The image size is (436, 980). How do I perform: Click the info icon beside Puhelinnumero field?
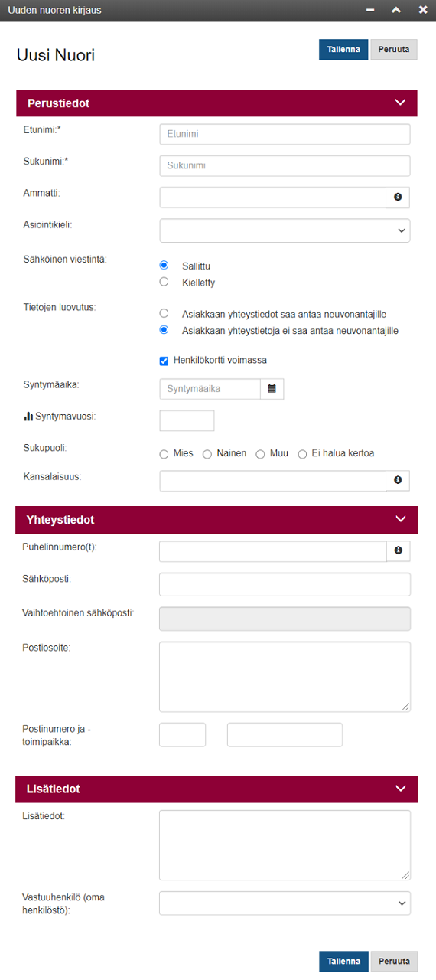point(398,550)
